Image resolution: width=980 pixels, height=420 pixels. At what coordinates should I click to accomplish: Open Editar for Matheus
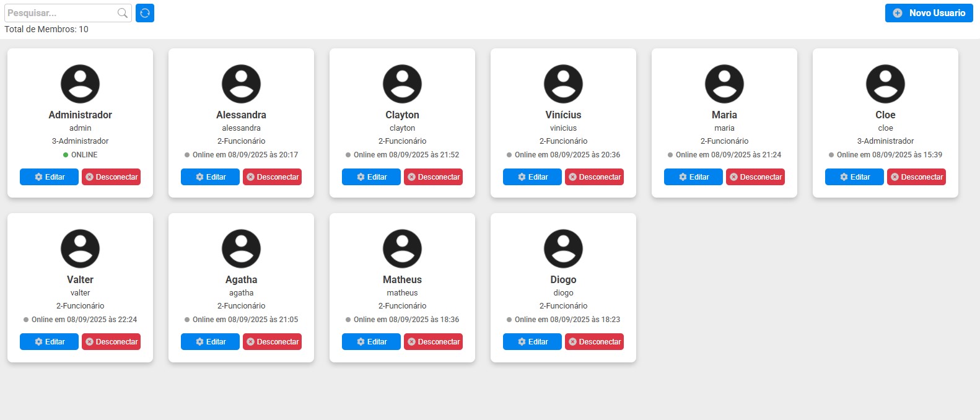tap(371, 342)
